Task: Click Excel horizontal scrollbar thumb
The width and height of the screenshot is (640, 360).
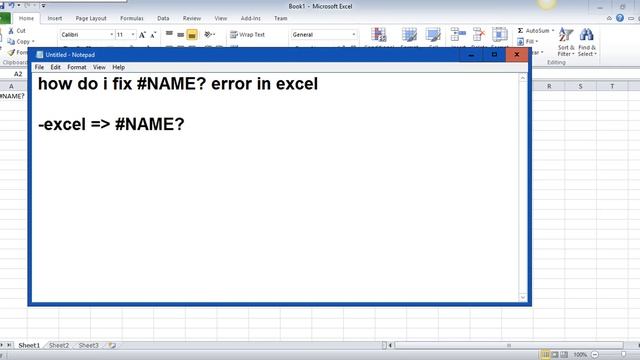Action: click(x=509, y=346)
